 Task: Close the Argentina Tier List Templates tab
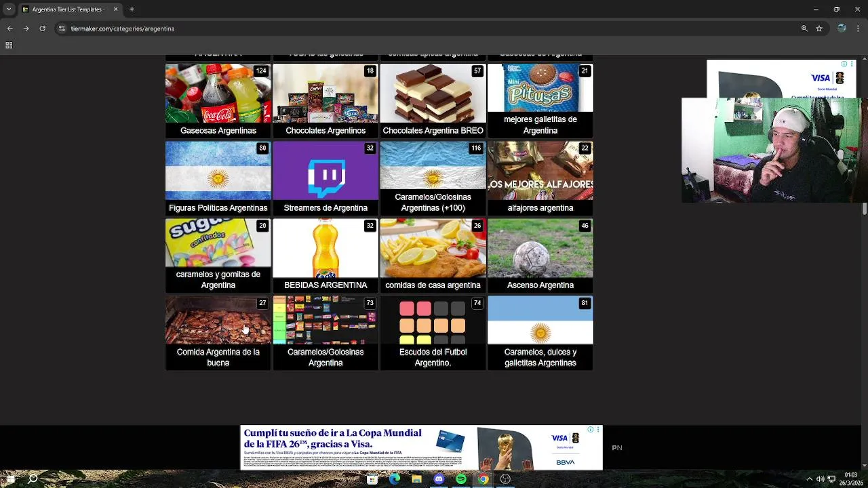coord(115,9)
